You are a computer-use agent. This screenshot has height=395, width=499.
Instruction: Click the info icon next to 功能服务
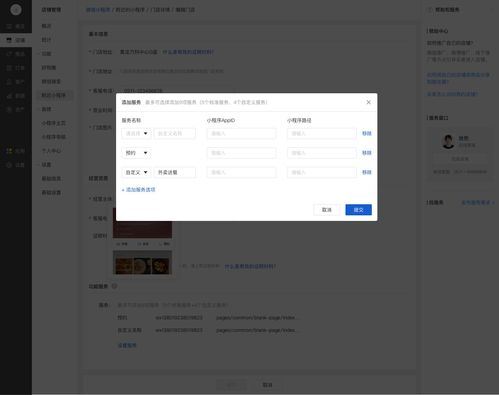coord(114,286)
